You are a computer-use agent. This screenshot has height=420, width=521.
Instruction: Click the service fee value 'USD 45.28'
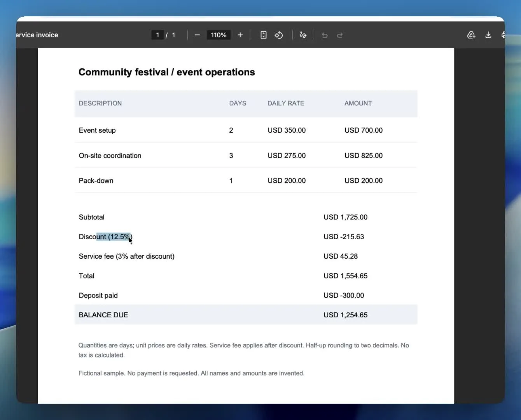click(341, 256)
